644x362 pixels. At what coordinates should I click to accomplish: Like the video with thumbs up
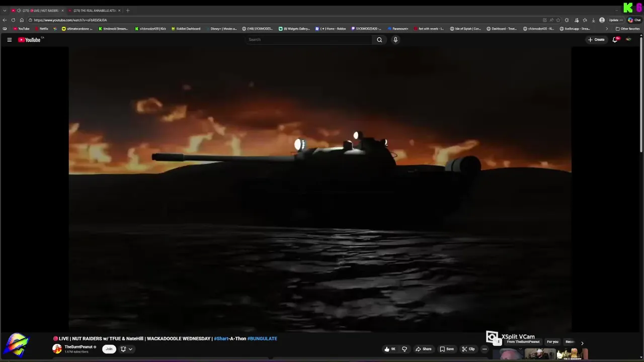coord(390,349)
